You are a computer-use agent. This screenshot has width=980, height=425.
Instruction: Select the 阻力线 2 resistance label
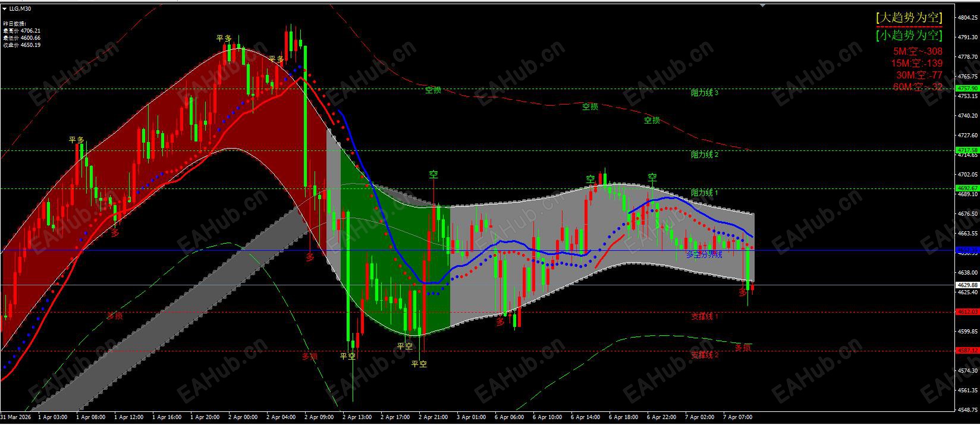(705, 155)
